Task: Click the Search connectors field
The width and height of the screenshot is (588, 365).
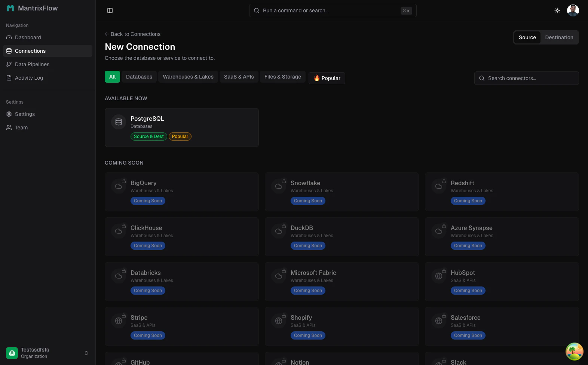Action: click(527, 78)
